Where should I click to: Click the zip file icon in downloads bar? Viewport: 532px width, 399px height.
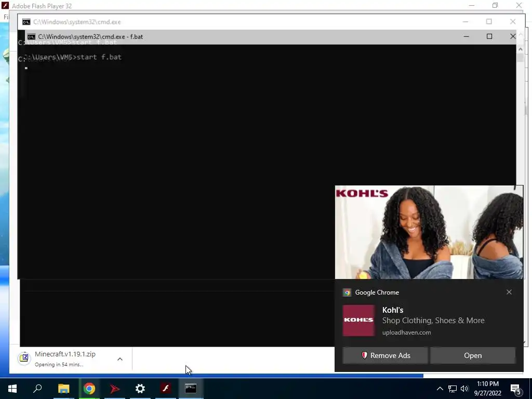tap(24, 358)
